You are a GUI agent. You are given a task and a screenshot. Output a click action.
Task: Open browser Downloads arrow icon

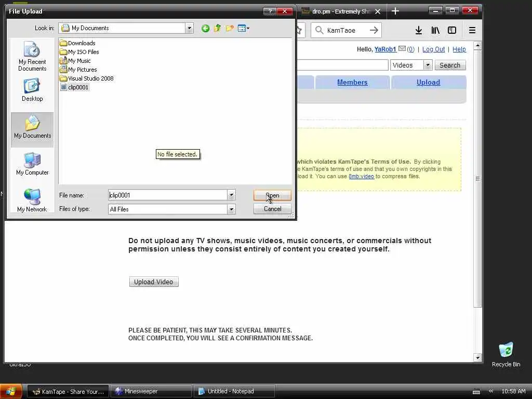point(419,30)
